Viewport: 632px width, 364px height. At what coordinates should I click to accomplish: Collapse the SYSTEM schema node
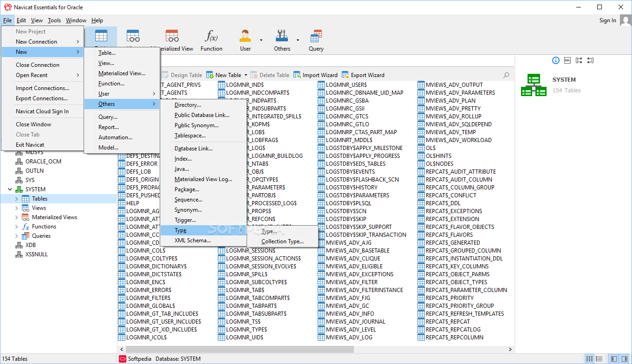(x=10, y=189)
